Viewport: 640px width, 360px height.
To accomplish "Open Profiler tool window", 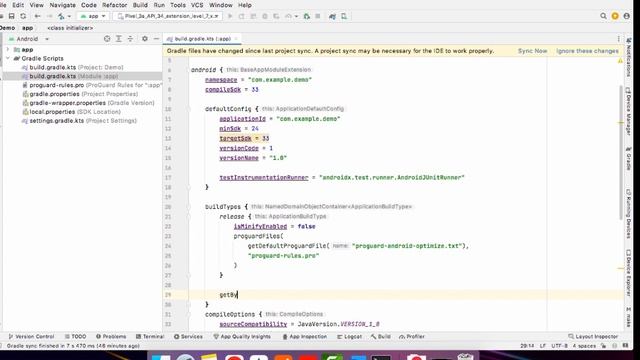I will point(412,337).
